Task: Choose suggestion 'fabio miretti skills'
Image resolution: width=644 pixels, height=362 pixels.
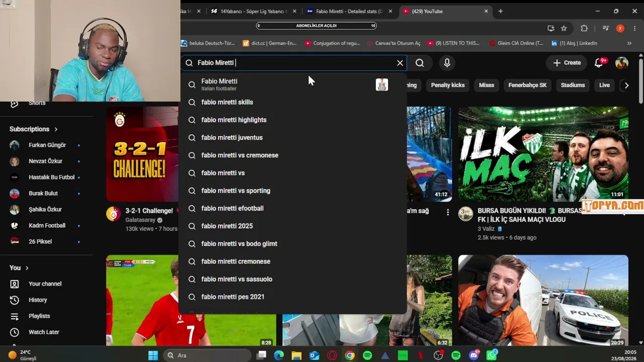Action: coord(292,102)
